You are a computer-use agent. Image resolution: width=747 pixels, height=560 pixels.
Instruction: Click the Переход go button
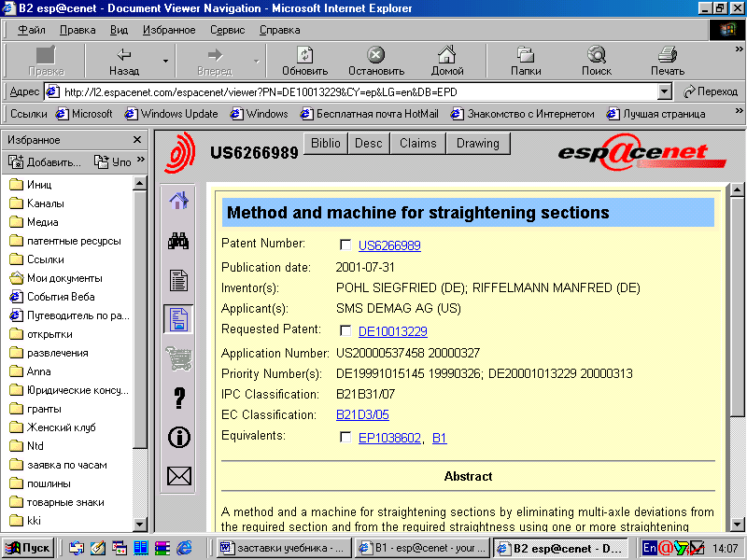click(x=711, y=91)
